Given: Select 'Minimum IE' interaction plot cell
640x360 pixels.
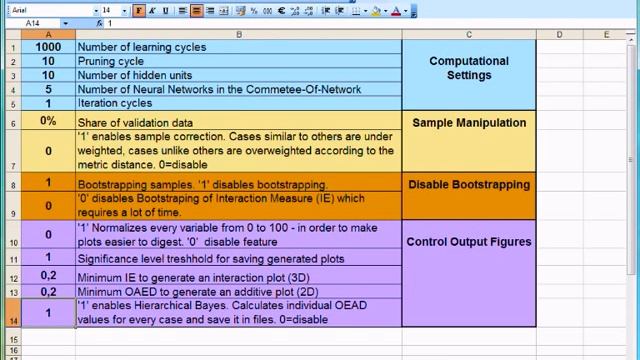Looking at the screenshot, I should tap(239, 276).
